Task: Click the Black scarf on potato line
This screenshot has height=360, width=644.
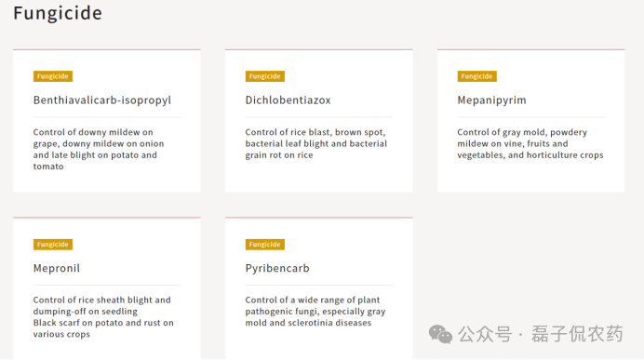Action: tap(103, 323)
